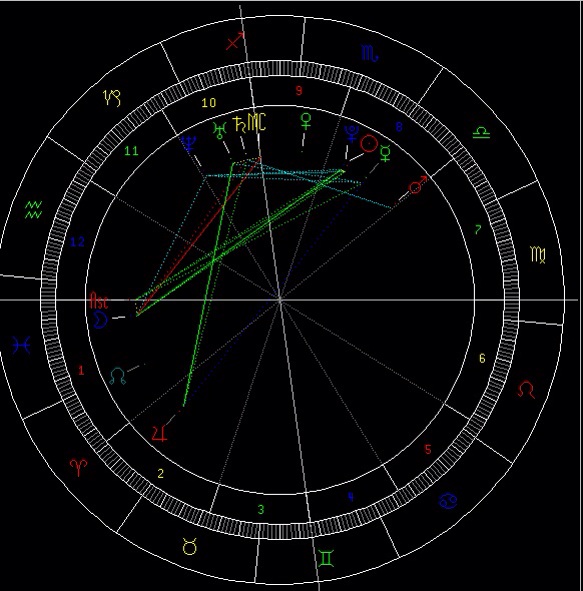583x591 pixels.
Task: Select the blue Pisces sign symbol
Action: pos(21,345)
